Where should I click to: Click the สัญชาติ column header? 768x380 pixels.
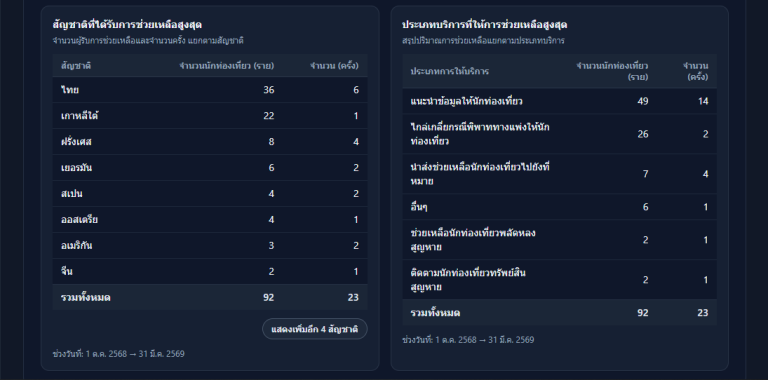coord(76,66)
